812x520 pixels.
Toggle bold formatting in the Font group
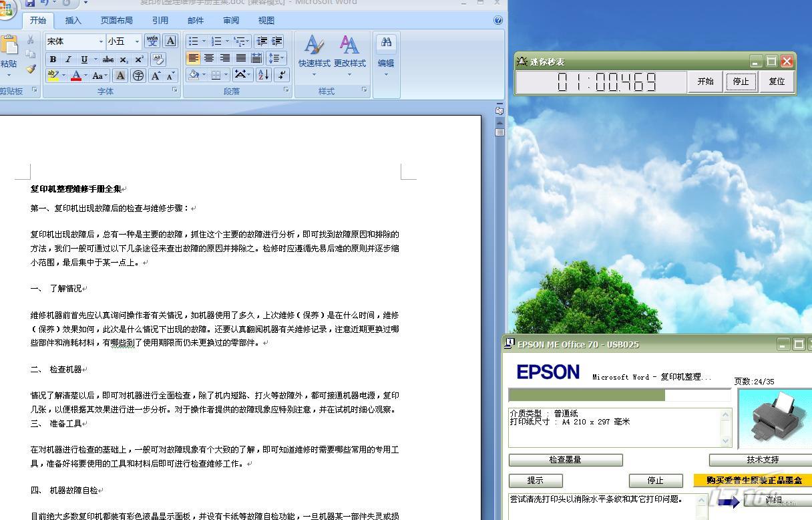pyautogui.click(x=53, y=59)
